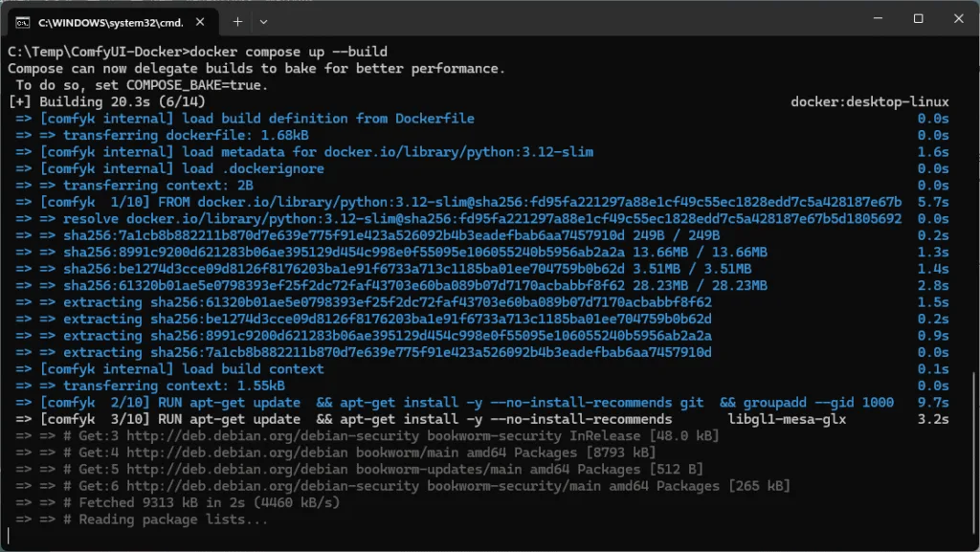Click the blinking cursor on last line
Viewport: 980px width, 552px height.
[x=11, y=537]
